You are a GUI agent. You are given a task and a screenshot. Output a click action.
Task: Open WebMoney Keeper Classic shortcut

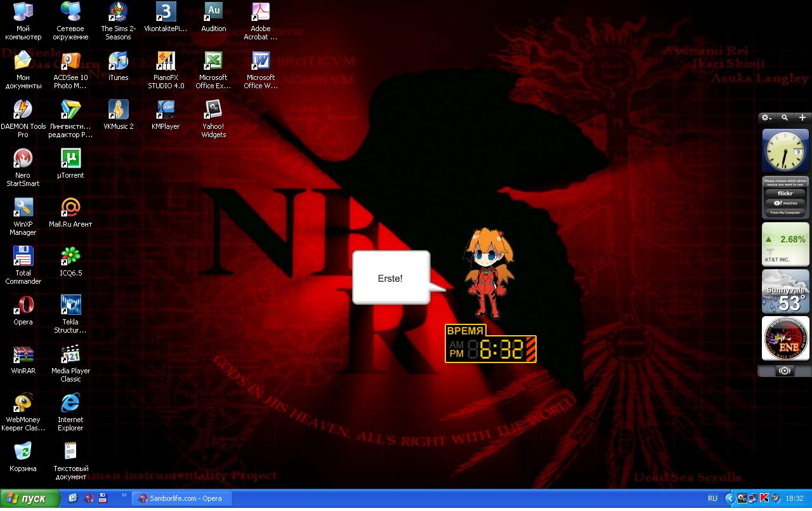pos(23,412)
